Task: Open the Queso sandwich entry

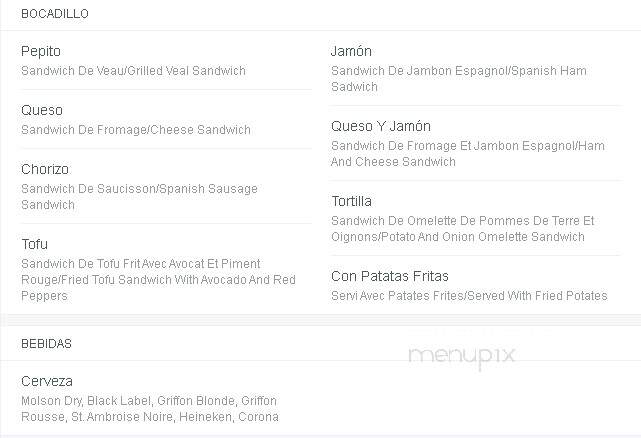Action: (42, 110)
